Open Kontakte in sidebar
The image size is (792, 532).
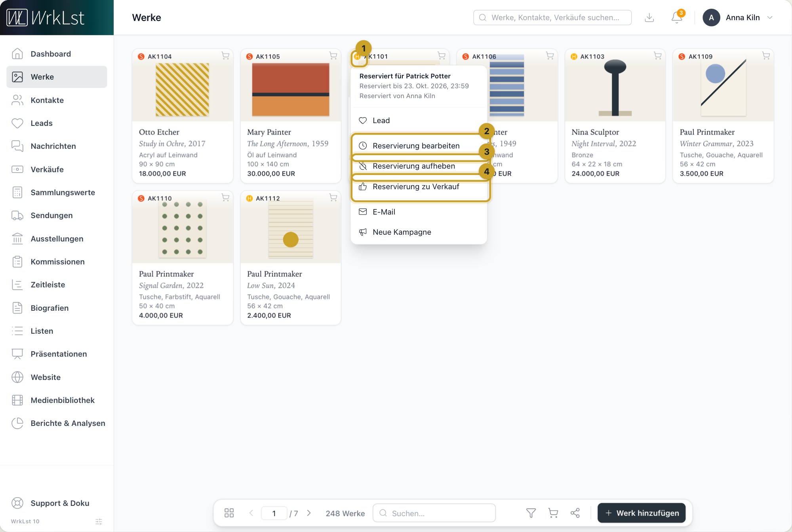(x=57, y=100)
